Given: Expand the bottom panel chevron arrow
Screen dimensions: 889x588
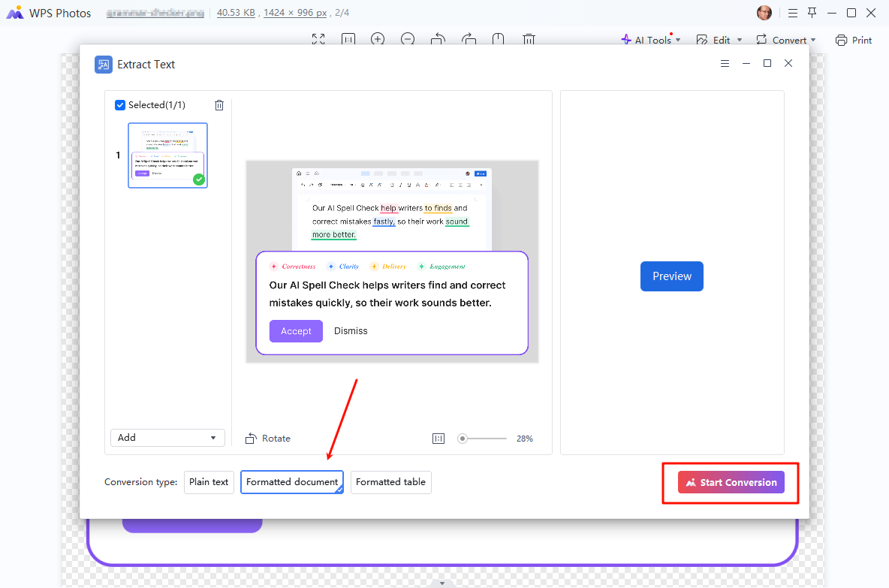Looking at the screenshot, I should [442, 583].
